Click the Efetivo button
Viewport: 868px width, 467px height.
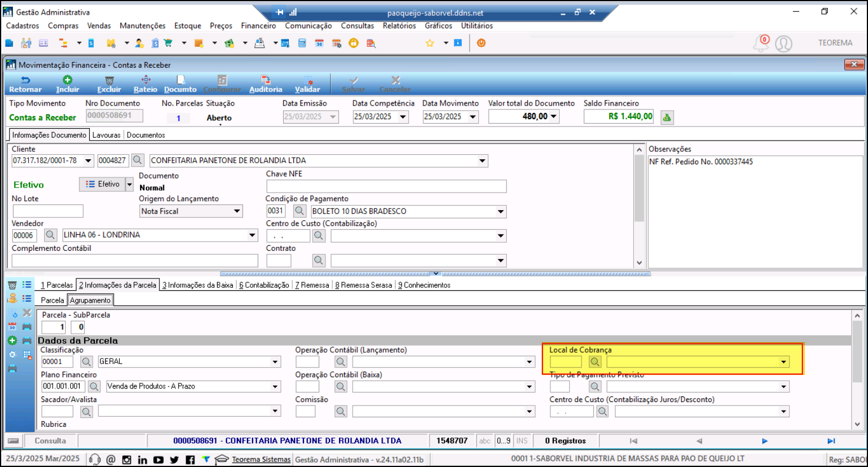102,184
